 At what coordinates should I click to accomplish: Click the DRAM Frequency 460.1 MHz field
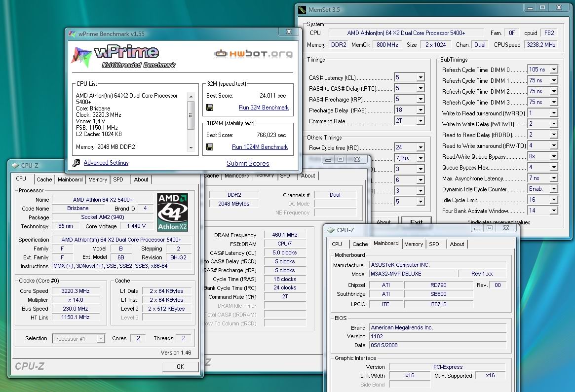coord(285,235)
